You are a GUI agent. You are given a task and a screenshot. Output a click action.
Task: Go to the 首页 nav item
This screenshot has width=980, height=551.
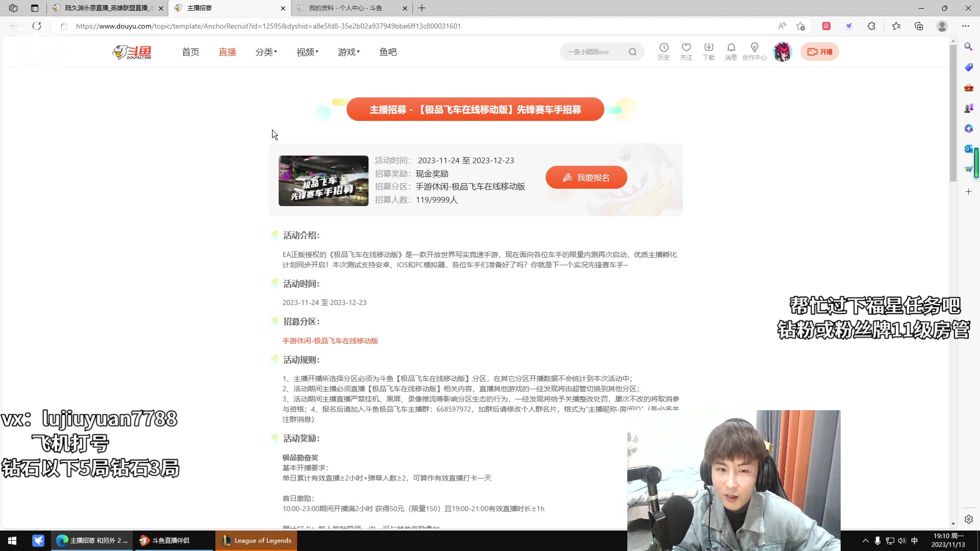(190, 52)
